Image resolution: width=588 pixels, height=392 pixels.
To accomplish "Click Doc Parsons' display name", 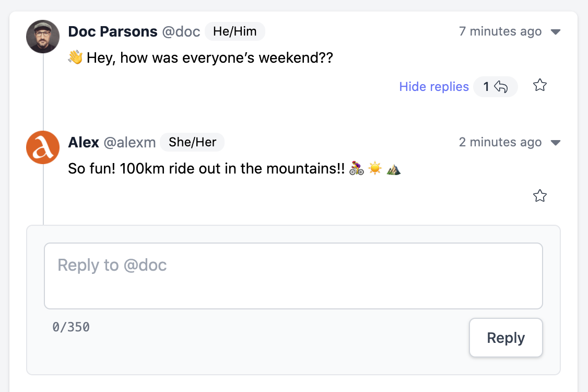I will coord(112,31).
